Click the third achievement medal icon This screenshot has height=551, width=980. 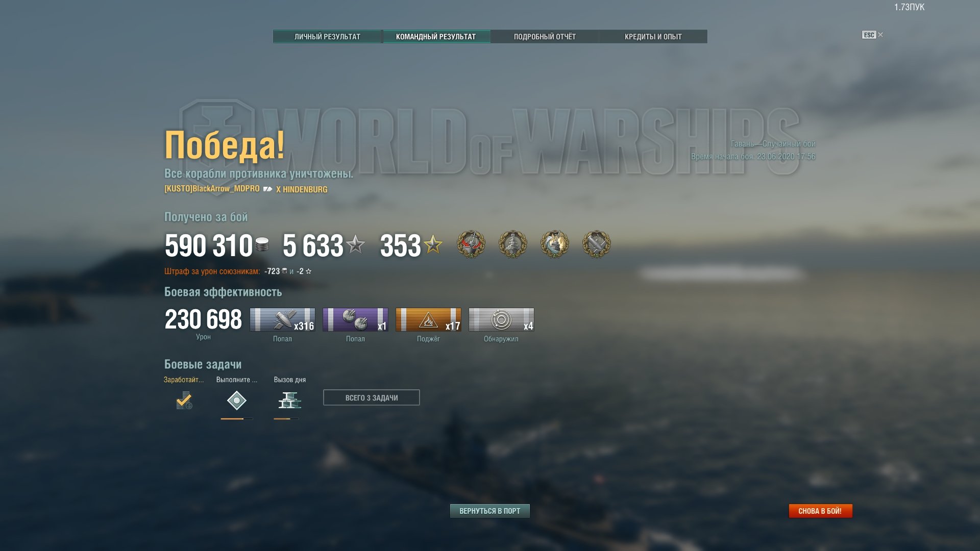click(x=554, y=244)
